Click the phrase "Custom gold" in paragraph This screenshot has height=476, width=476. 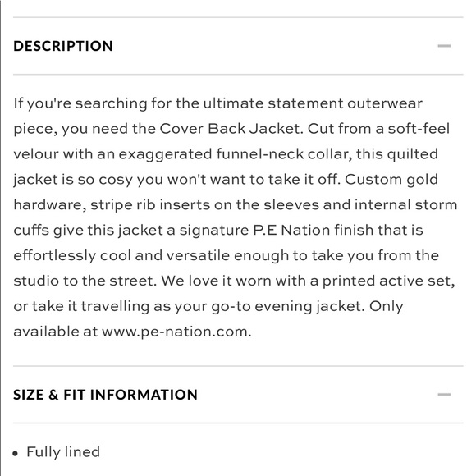[x=391, y=180]
